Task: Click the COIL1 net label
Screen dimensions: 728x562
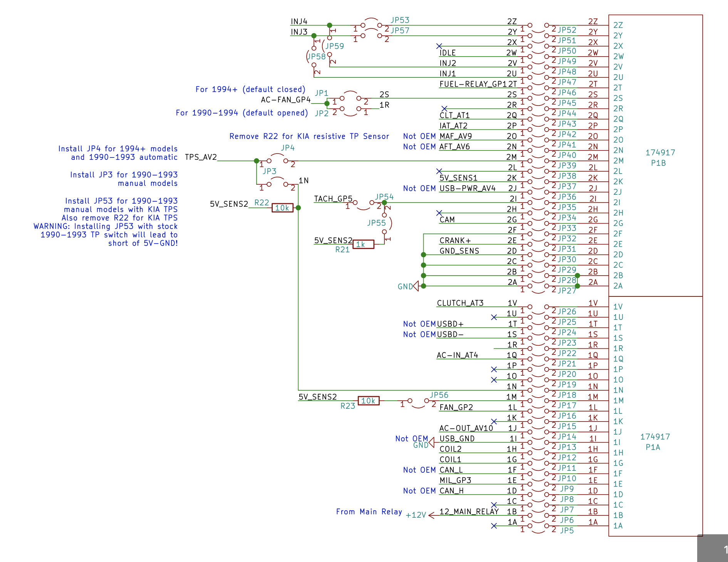Action: pos(450,459)
